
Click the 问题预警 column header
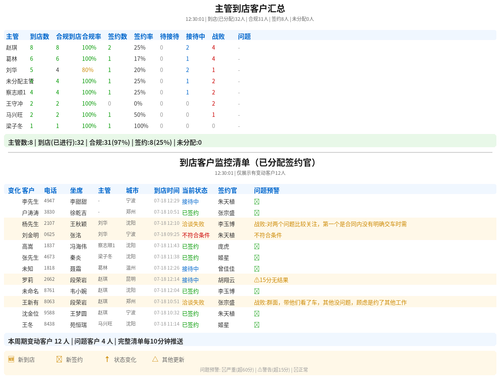click(267, 190)
